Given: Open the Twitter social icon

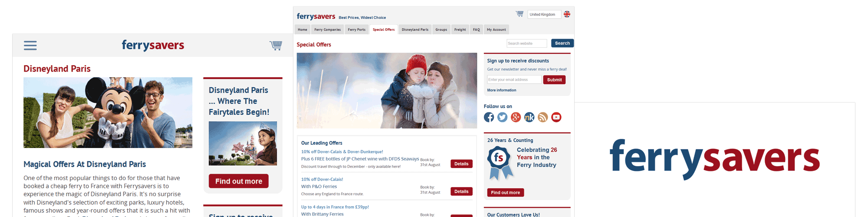Looking at the screenshot, I should [503, 117].
